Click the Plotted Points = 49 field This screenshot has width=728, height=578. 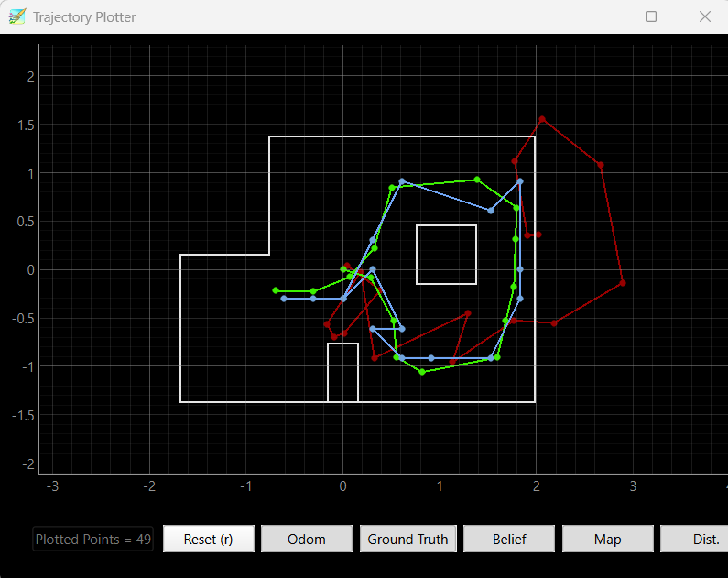(x=92, y=539)
